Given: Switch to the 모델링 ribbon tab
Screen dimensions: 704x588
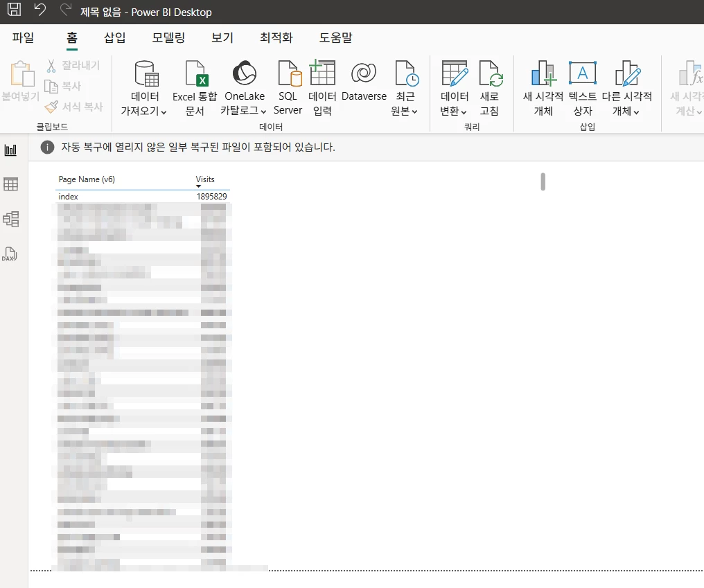Looking at the screenshot, I should click(168, 37).
